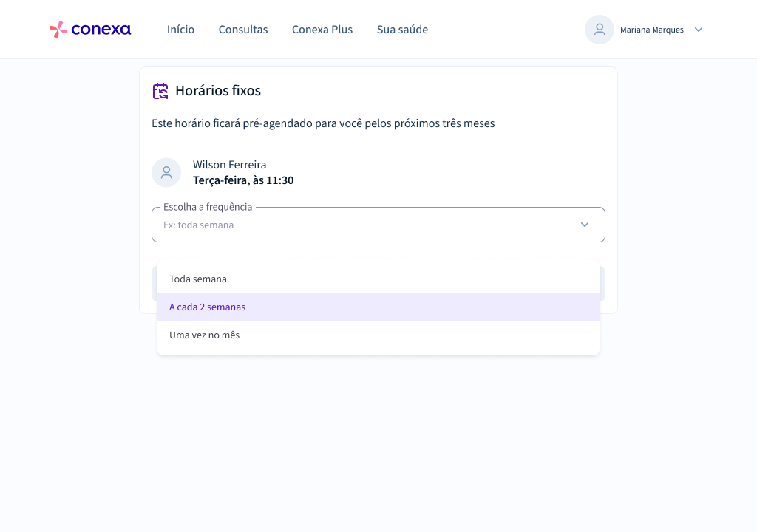
Task: Expand the user account menu chevron
Action: coord(698,30)
